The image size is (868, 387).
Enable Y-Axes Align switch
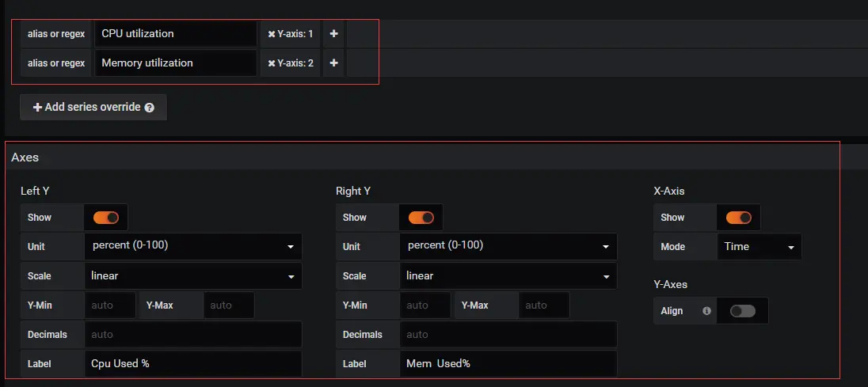[743, 311]
